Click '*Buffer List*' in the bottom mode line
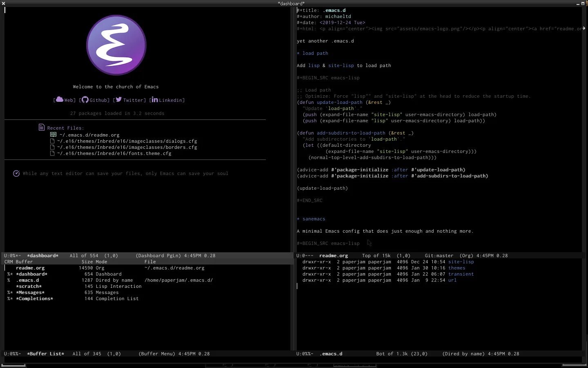Viewport: 588px width, 368px height. [46, 354]
